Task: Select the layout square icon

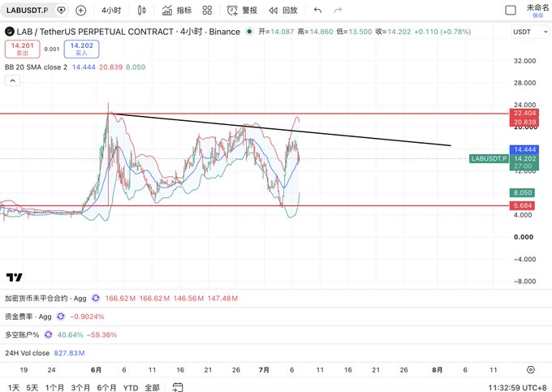Action: tap(511, 11)
